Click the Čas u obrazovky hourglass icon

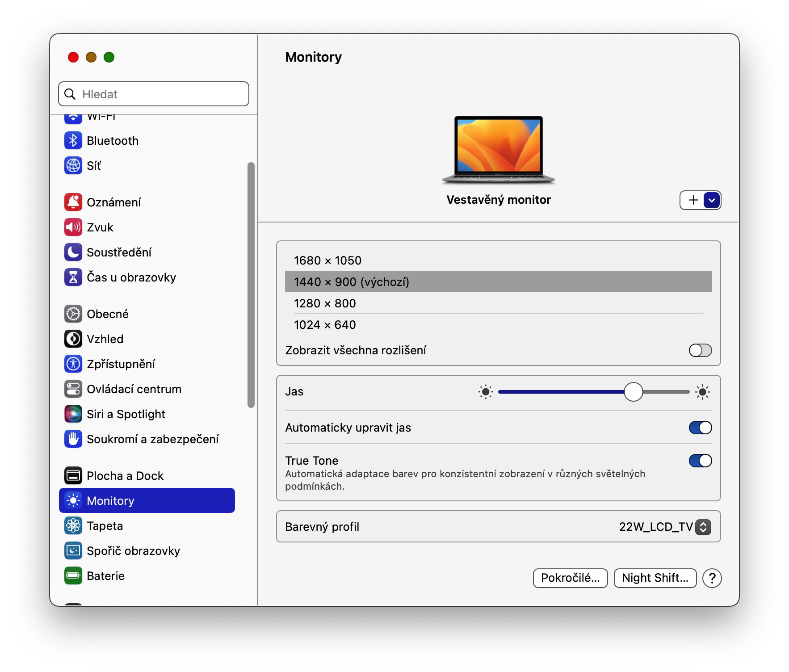coord(73,277)
